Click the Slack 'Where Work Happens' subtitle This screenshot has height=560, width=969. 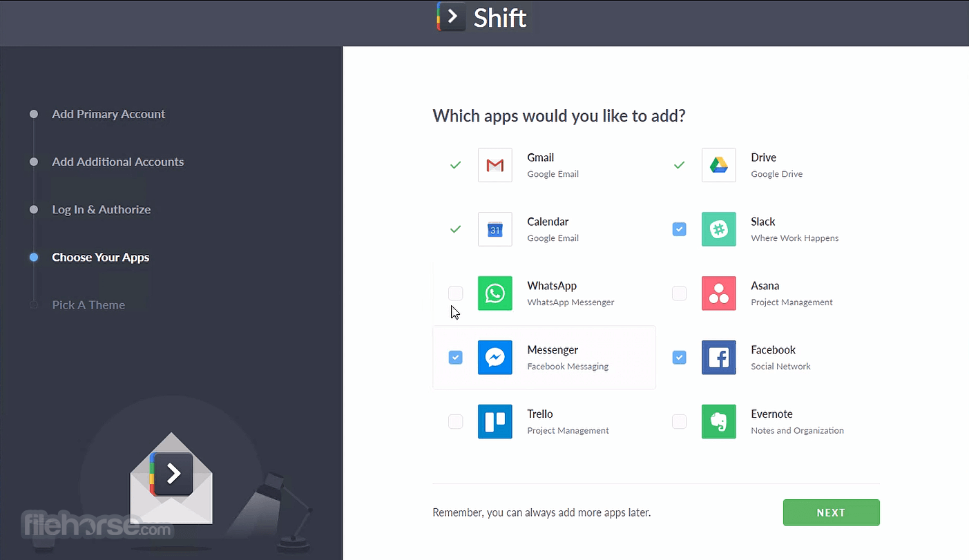(x=795, y=238)
